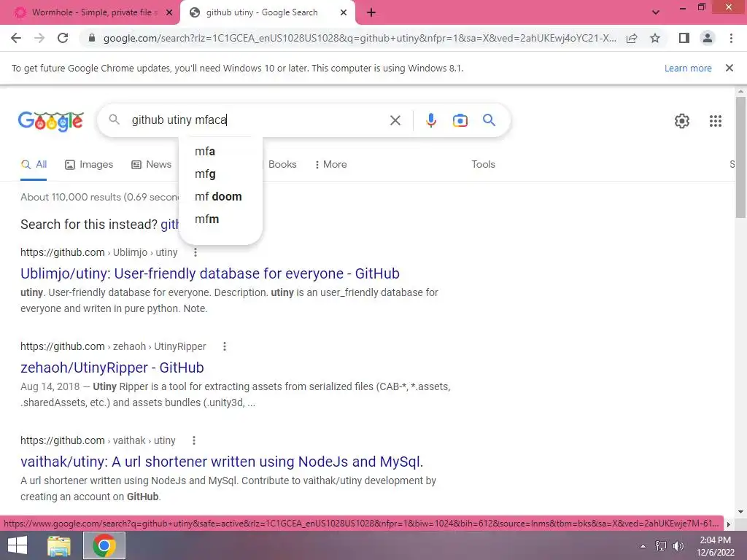Click Chrome in the taskbar
Image resolution: width=747 pixels, height=560 pixels.
104,545
